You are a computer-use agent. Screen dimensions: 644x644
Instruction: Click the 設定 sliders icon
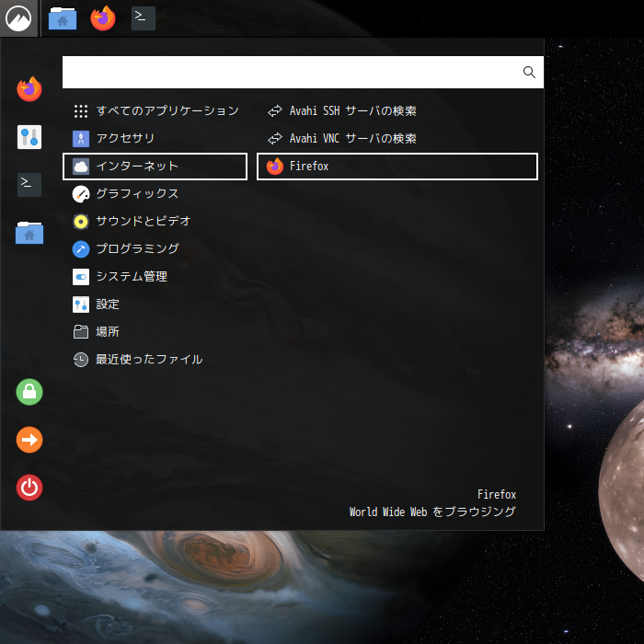pyautogui.click(x=81, y=305)
